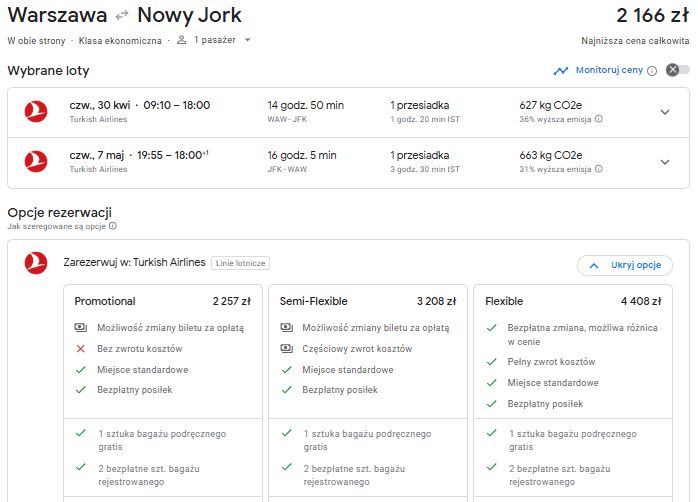Image resolution: width=698 pixels, height=502 pixels.
Task: Select the Semi-Flexible fare 3 208 zł
Action: 368,301
